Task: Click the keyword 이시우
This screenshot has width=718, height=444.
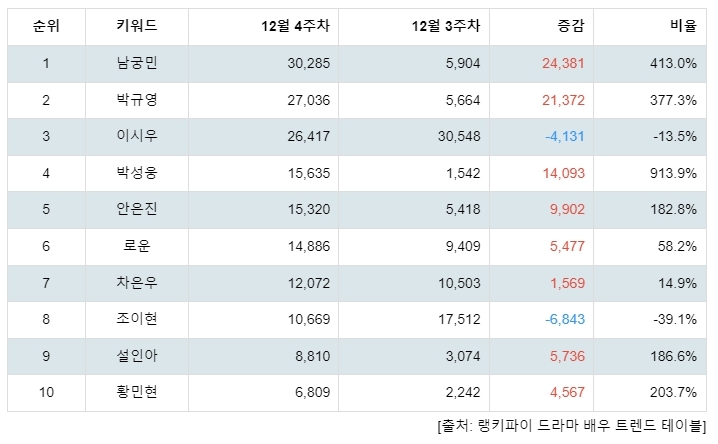Action: (x=136, y=136)
